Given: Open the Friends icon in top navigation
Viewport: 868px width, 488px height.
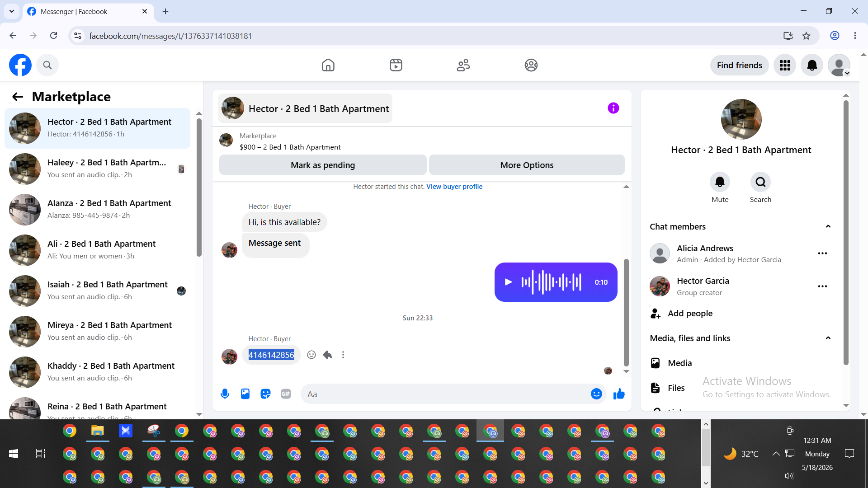Looking at the screenshot, I should pos(463,65).
